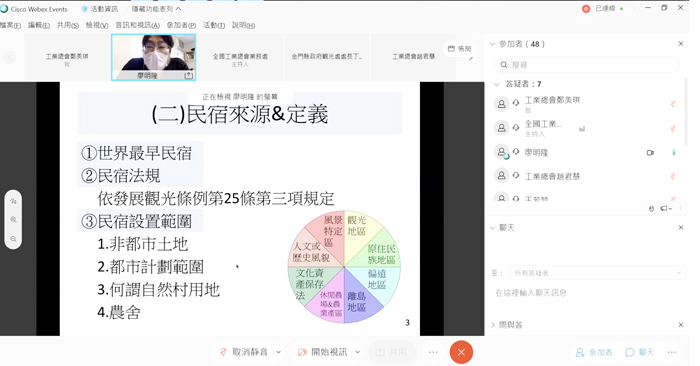Open more options beside 共用
This screenshot has height=366, width=700.
pyautogui.click(x=433, y=352)
